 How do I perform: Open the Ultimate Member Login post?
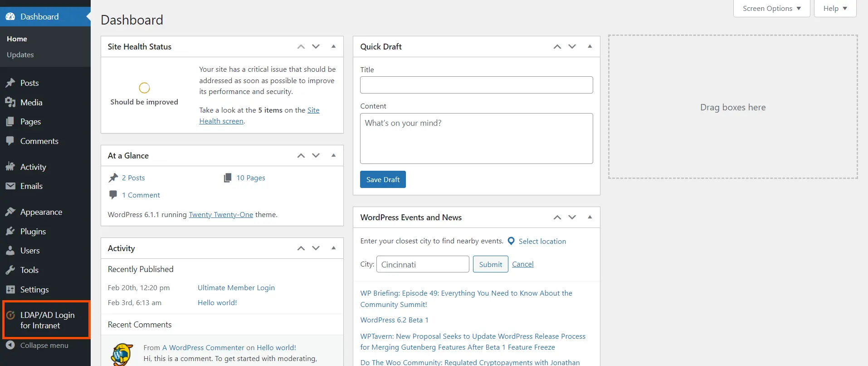[236, 288]
